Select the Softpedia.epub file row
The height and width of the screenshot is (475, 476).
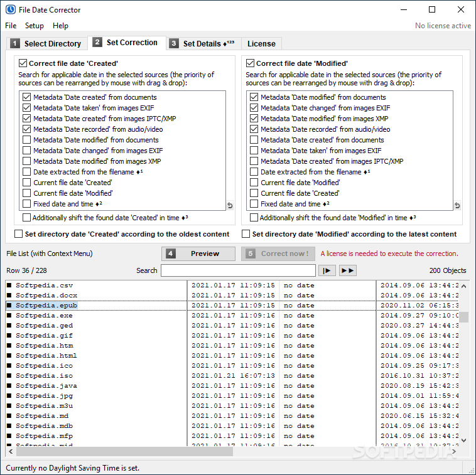click(232, 305)
